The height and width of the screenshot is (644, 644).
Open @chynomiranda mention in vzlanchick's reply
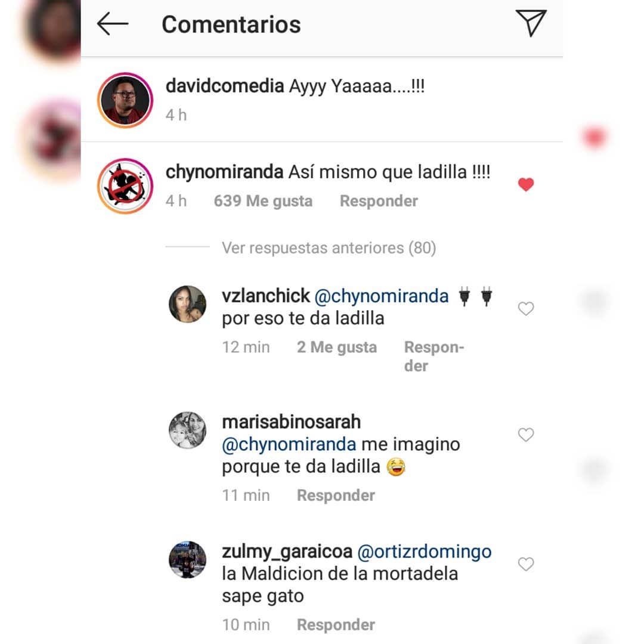[x=381, y=296]
